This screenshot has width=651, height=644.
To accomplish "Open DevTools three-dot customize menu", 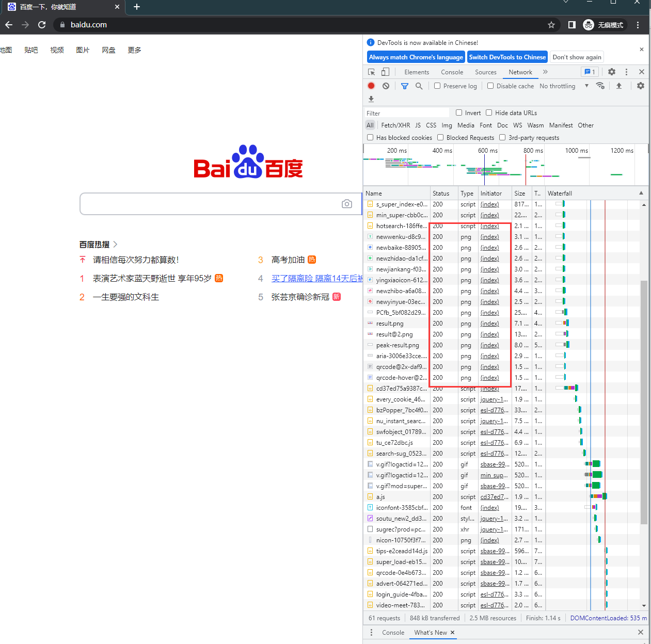I will click(x=626, y=72).
